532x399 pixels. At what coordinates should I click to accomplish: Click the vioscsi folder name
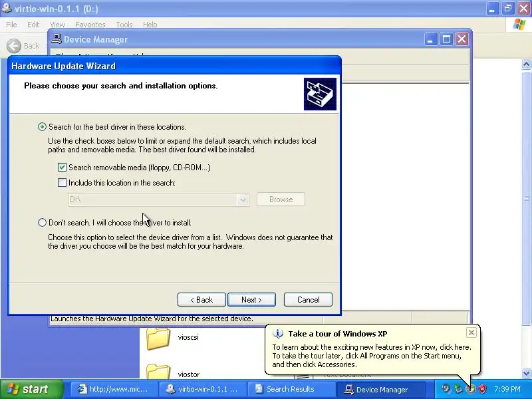click(x=188, y=337)
